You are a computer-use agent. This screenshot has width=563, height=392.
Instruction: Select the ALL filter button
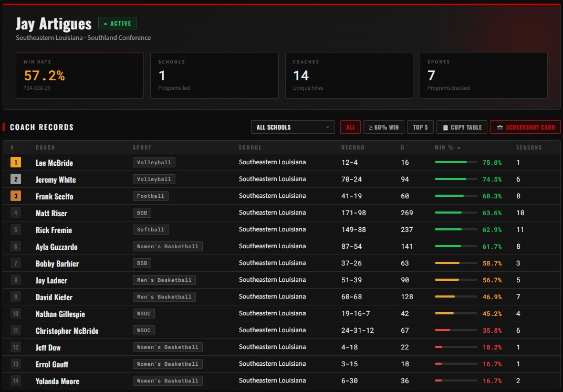tap(350, 127)
